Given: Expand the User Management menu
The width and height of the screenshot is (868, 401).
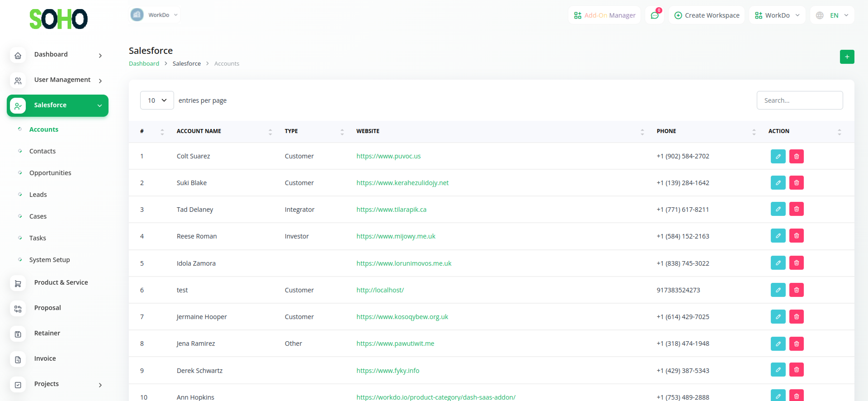Looking at the screenshot, I should pos(62,80).
